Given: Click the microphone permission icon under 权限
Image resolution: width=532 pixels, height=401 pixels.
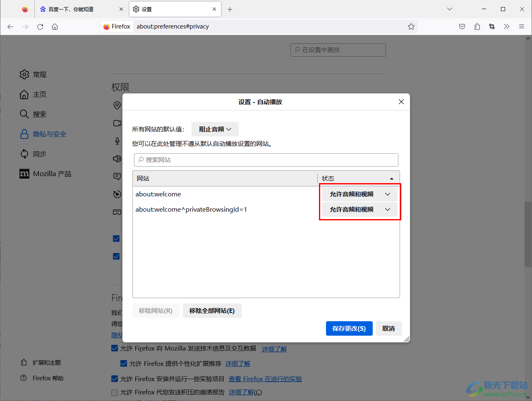Looking at the screenshot, I should coord(117,141).
